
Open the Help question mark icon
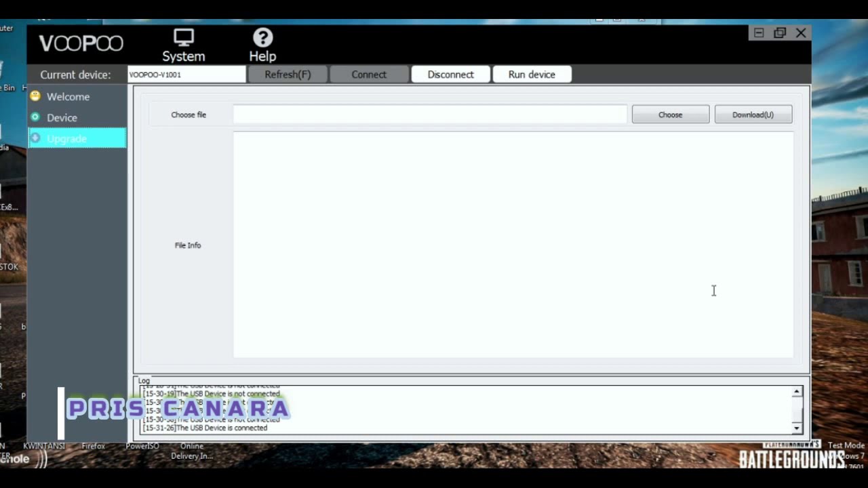point(262,37)
